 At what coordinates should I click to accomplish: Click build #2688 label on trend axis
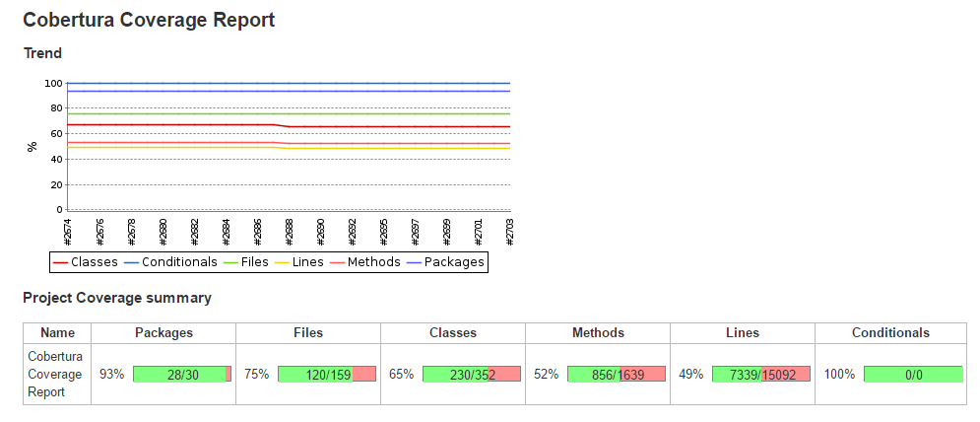point(290,231)
